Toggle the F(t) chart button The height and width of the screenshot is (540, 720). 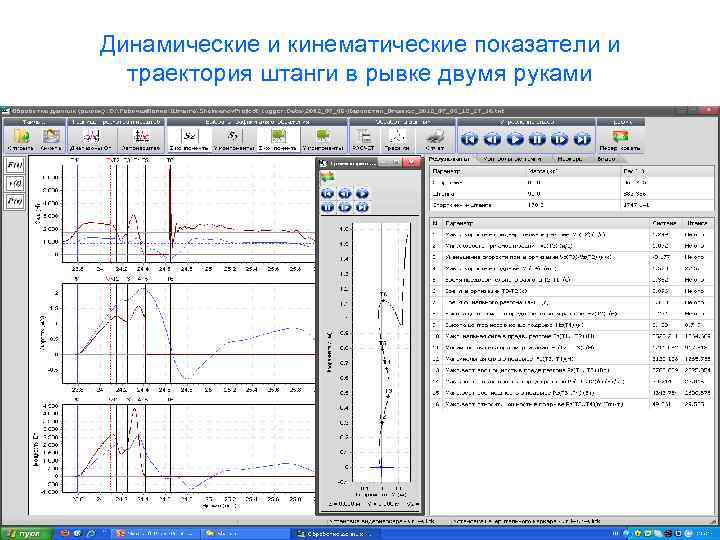(x=15, y=165)
